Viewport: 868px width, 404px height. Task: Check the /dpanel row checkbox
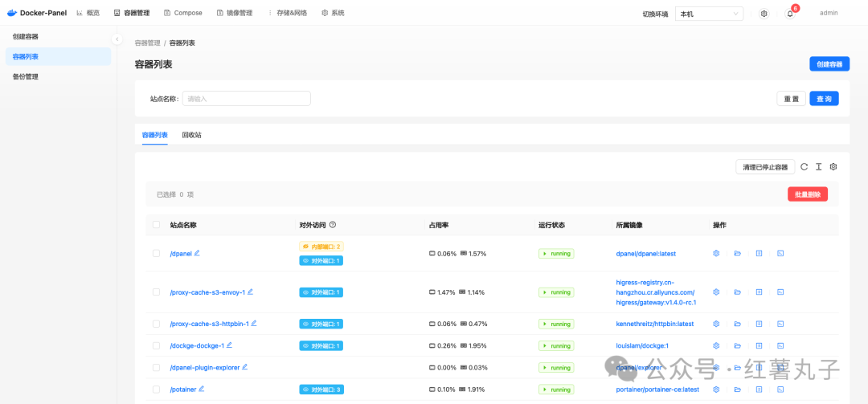pos(156,254)
